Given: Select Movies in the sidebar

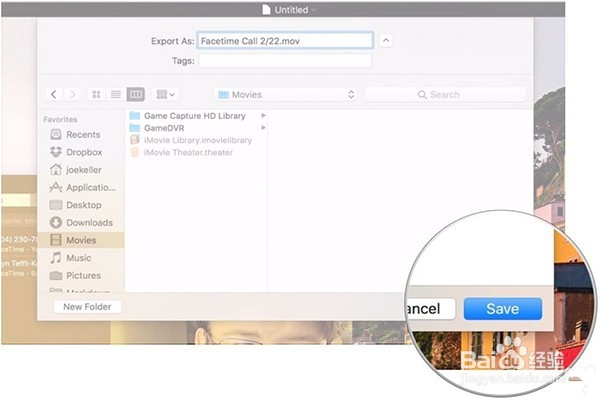Looking at the screenshot, I should 81,240.
